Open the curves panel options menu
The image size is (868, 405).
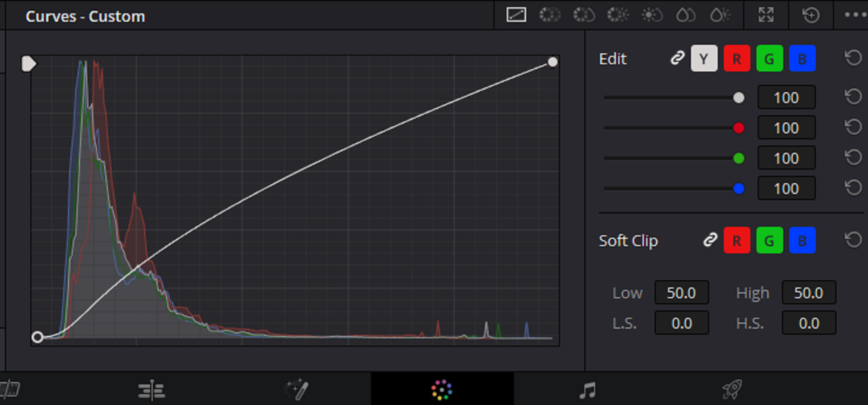coord(854,15)
